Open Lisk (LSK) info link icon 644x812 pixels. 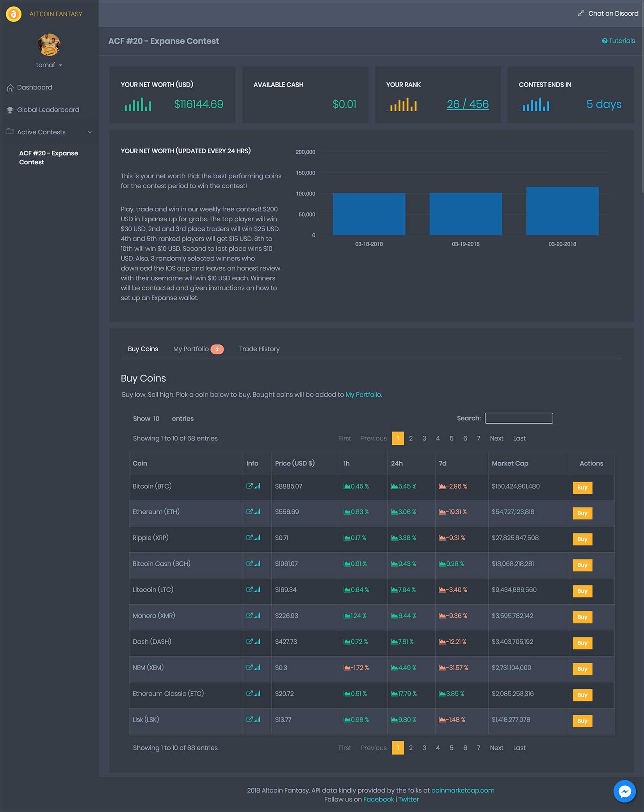click(x=249, y=719)
